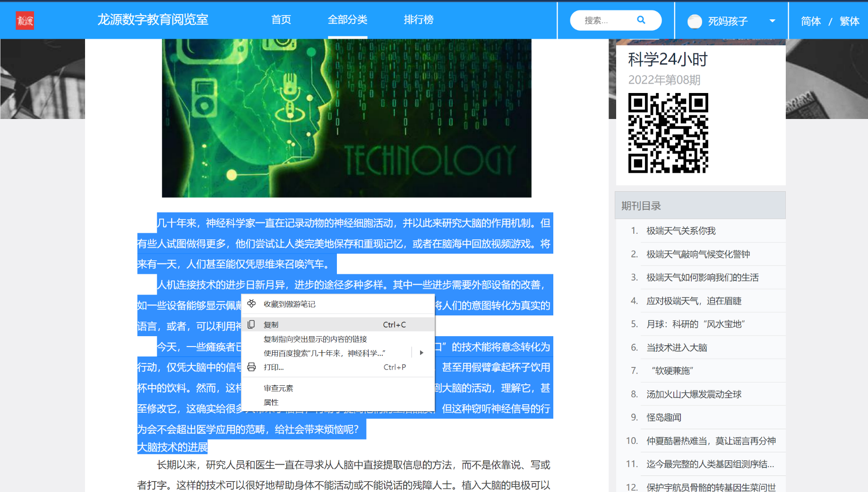Open article 应对极端天气，迫在眉睫
Image resolution: width=868 pixels, height=492 pixels.
pos(694,301)
